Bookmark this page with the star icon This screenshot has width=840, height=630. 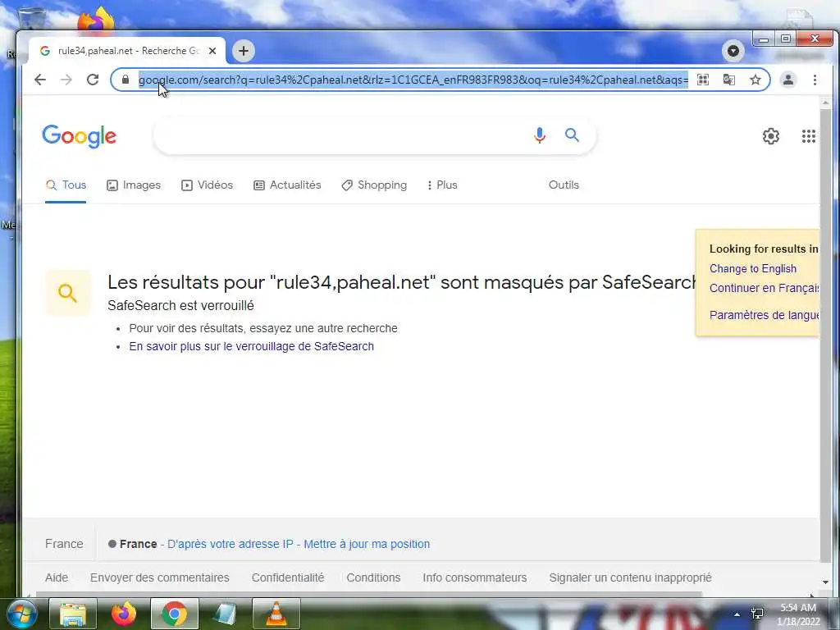point(756,80)
